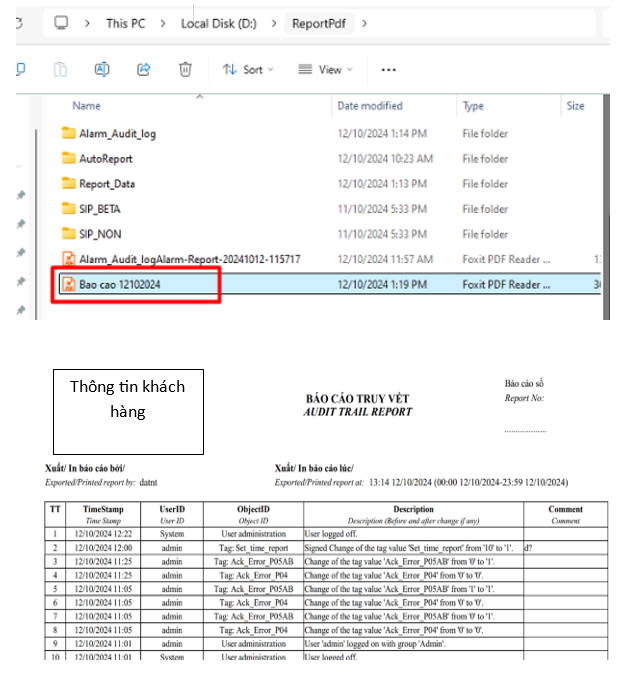Open the View dropdown

326,70
